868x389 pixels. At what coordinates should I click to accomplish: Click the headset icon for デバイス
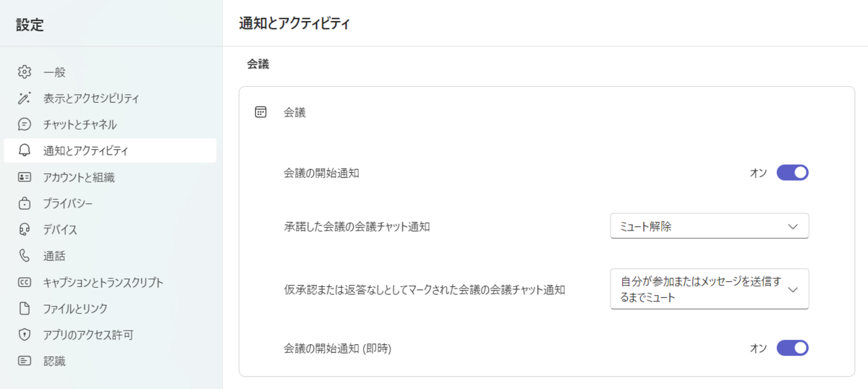(x=25, y=229)
